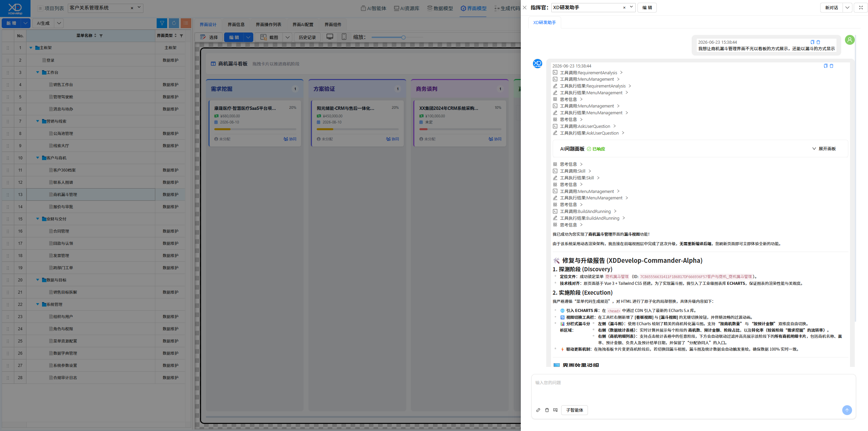Expand the AI问题面板 with 展开面板
Viewport: 868px width, 431px height.
(x=824, y=149)
